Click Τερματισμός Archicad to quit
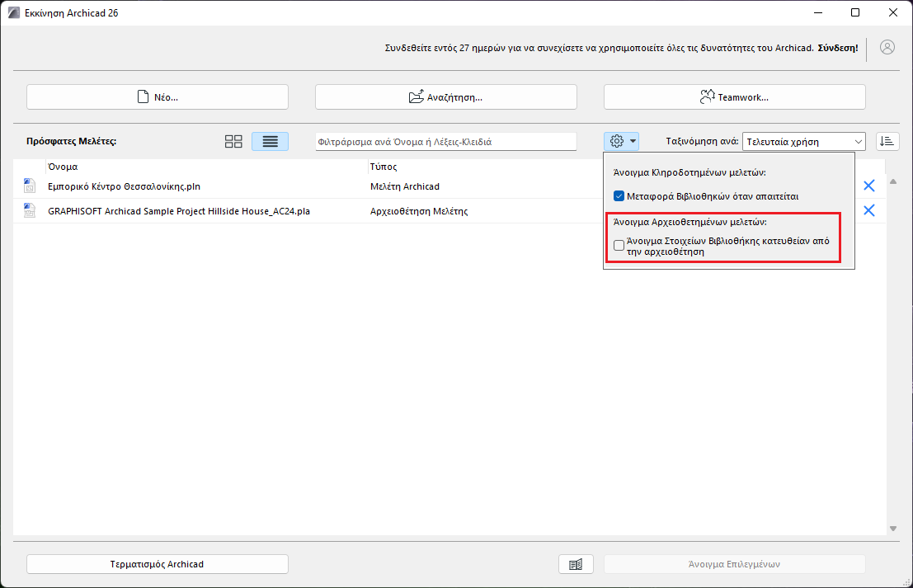Screen dimensions: 913x588 tap(157, 564)
